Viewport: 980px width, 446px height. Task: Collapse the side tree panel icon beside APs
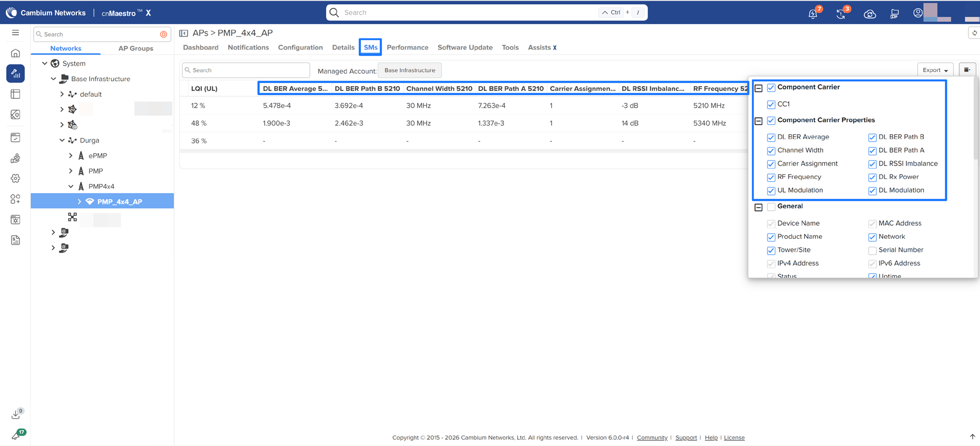click(184, 33)
